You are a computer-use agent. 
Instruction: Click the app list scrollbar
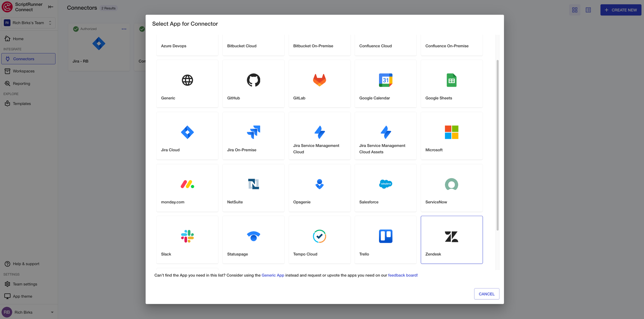click(x=497, y=145)
